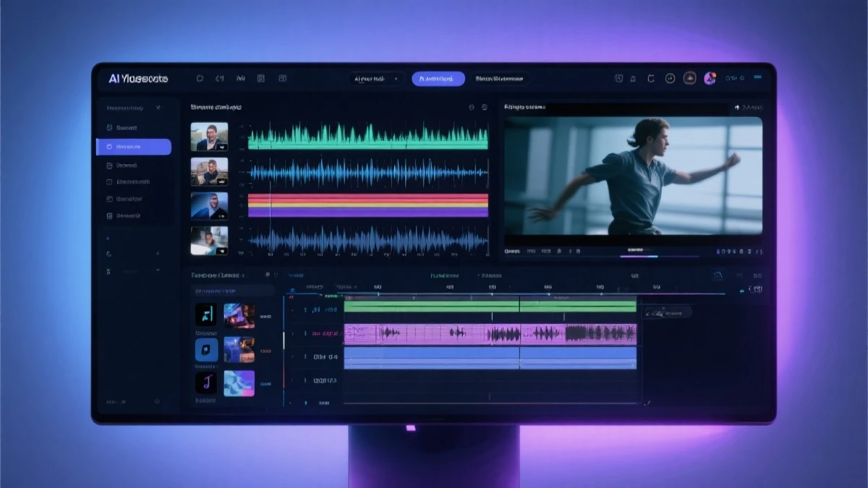The height and width of the screenshot is (488, 868).
Task: Select the first video thumbnail beside the green waveform
Action: [x=209, y=136]
